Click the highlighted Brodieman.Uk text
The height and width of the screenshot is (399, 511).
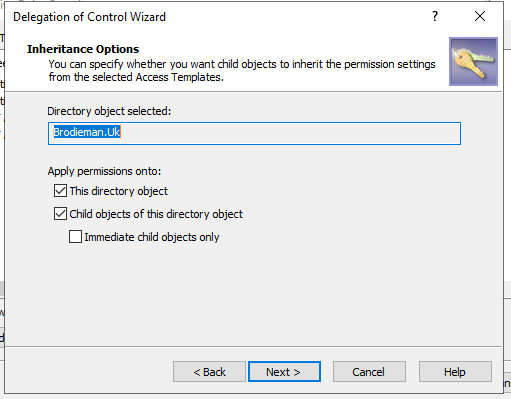tap(87, 132)
